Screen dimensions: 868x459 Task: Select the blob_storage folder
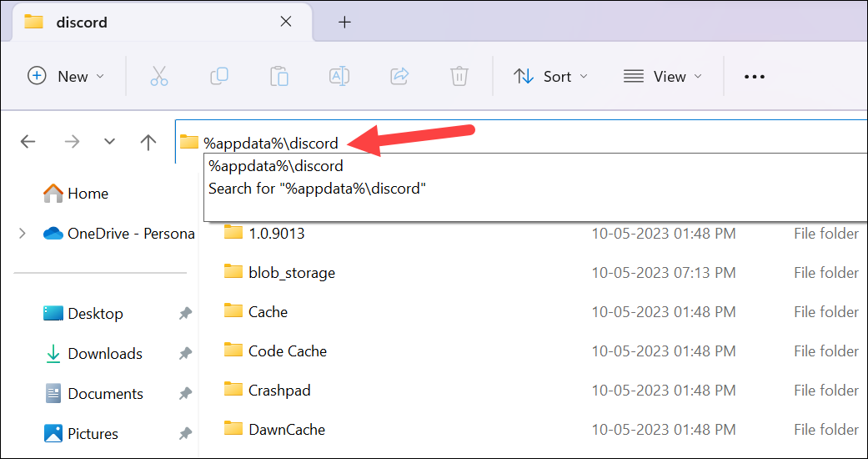(x=291, y=273)
